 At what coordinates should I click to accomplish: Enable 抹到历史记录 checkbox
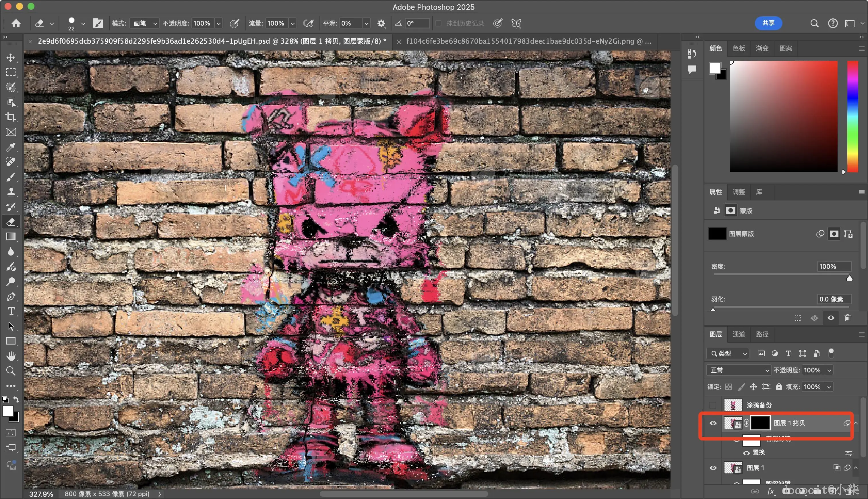(438, 23)
